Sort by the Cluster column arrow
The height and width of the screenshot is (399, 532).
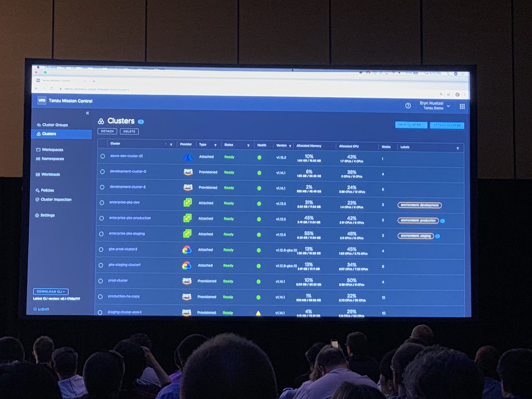point(166,144)
